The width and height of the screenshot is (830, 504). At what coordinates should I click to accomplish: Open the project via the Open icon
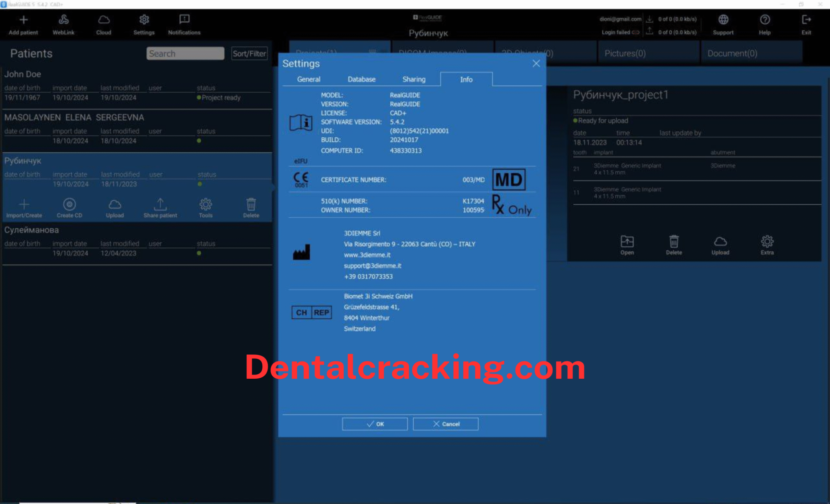627,241
